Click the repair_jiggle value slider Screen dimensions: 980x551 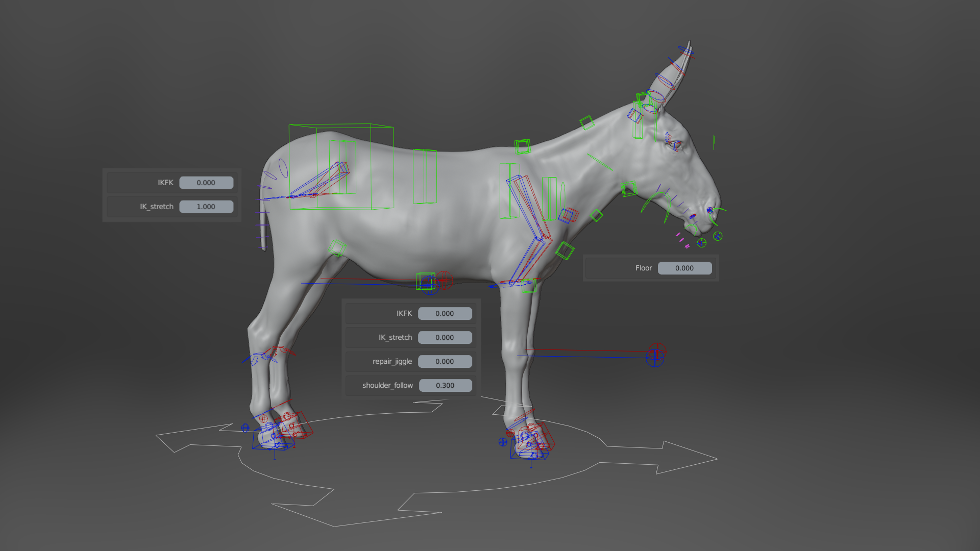(445, 361)
